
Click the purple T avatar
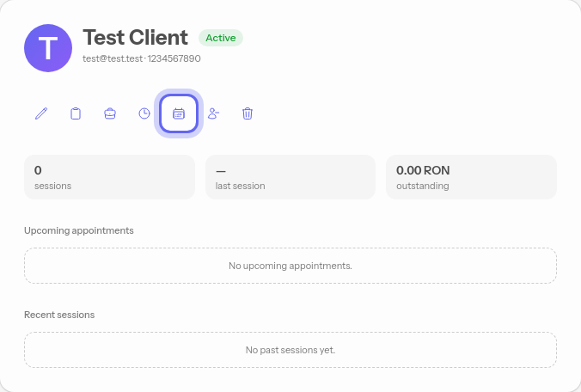pos(48,48)
